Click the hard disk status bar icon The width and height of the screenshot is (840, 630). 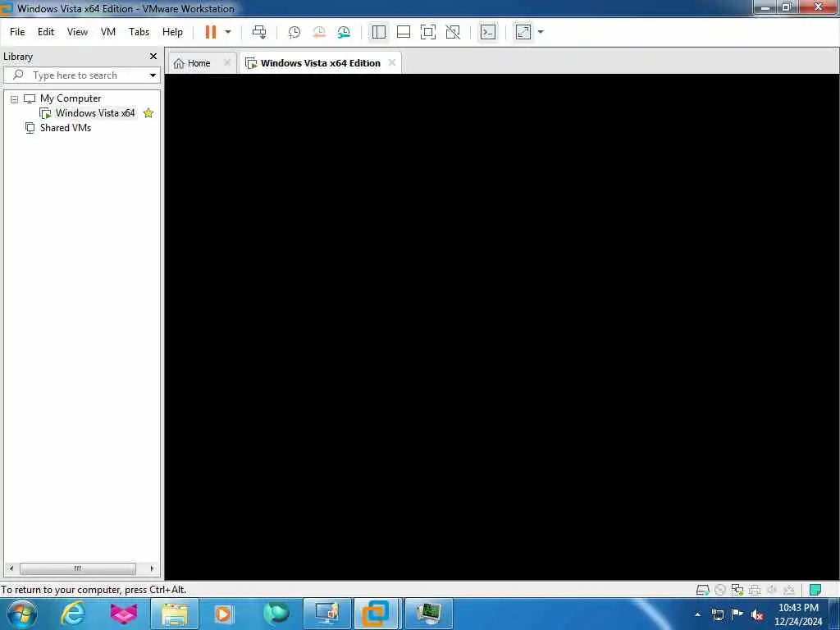pos(703,590)
